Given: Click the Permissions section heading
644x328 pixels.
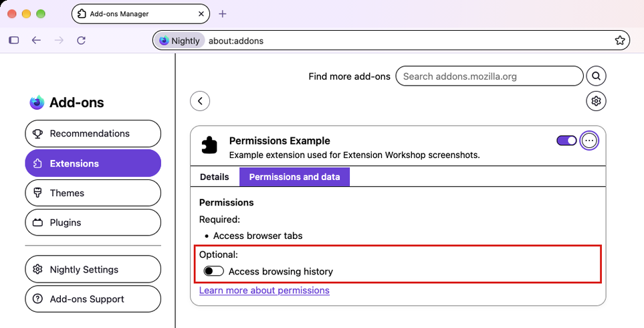Looking at the screenshot, I should click(x=226, y=203).
